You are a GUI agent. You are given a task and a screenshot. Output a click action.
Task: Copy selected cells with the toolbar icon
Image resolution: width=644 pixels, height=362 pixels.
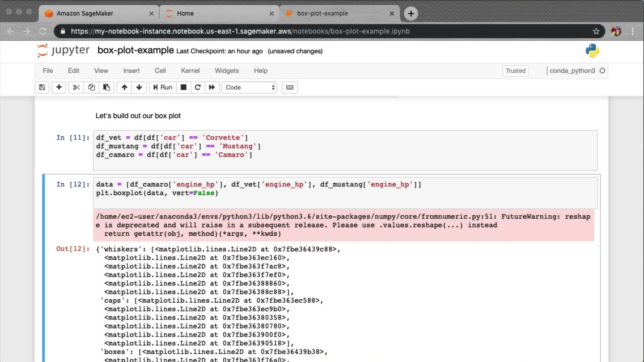point(91,87)
